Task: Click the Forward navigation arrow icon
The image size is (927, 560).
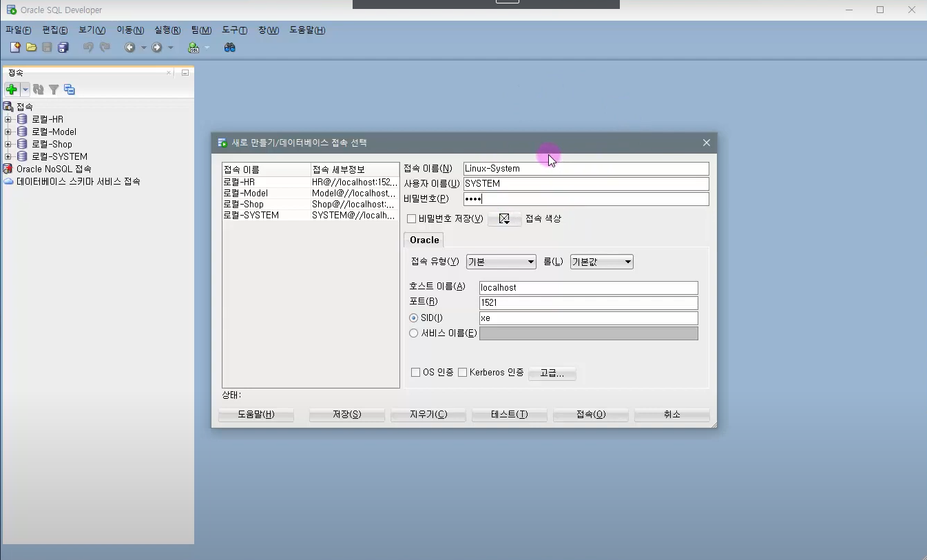Action: click(157, 48)
